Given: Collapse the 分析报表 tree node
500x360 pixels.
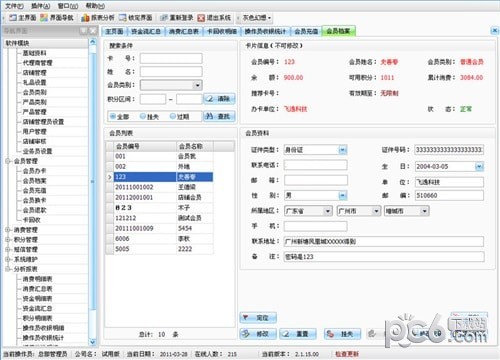Looking at the screenshot, I should [8, 269].
